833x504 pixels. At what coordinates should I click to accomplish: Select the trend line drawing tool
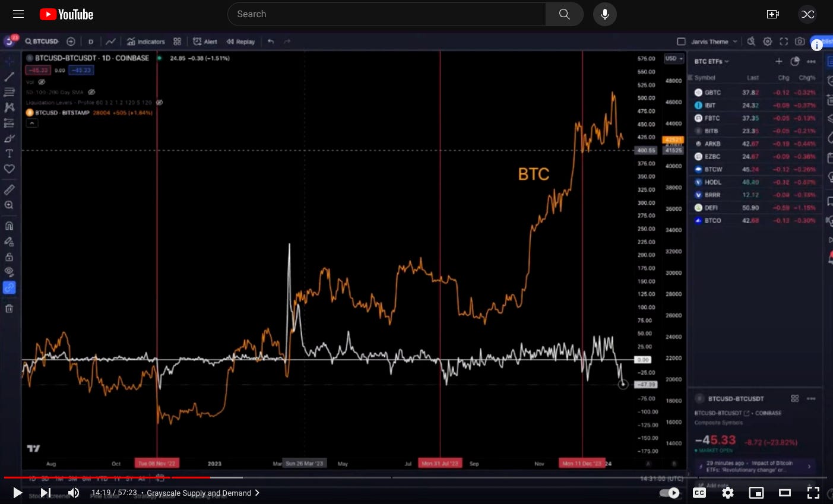(x=9, y=77)
